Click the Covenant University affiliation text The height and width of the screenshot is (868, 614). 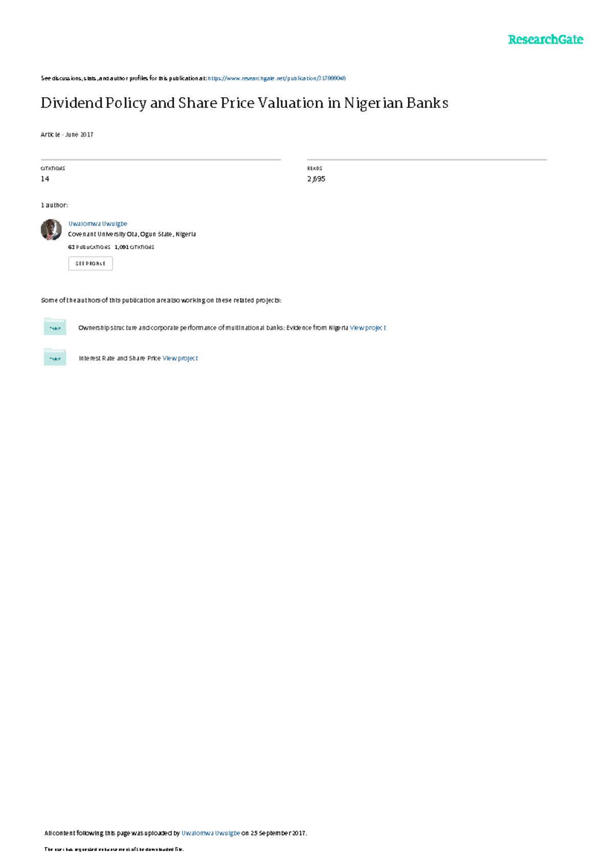tap(132, 234)
